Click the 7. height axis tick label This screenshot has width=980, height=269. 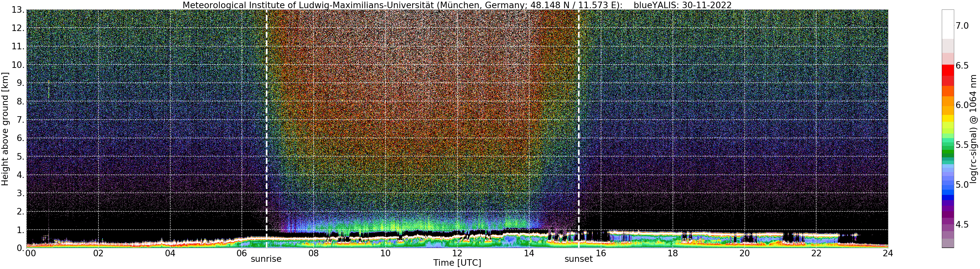click(20, 120)
